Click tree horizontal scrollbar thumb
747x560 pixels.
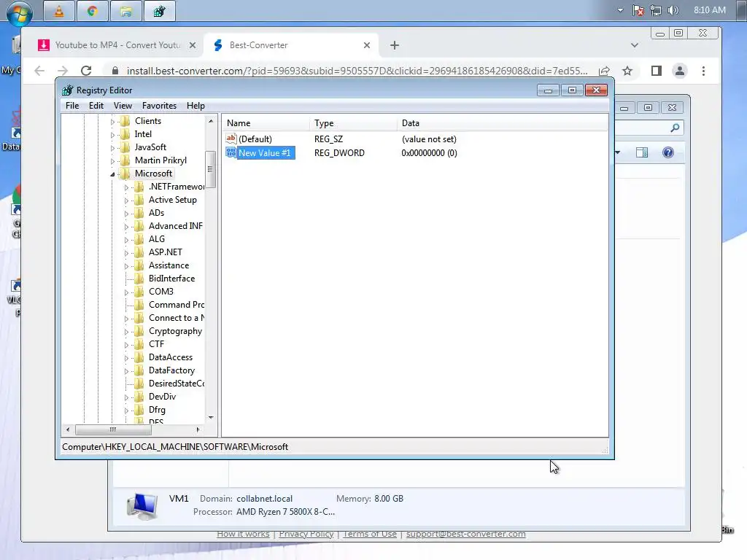coord(113,429)
